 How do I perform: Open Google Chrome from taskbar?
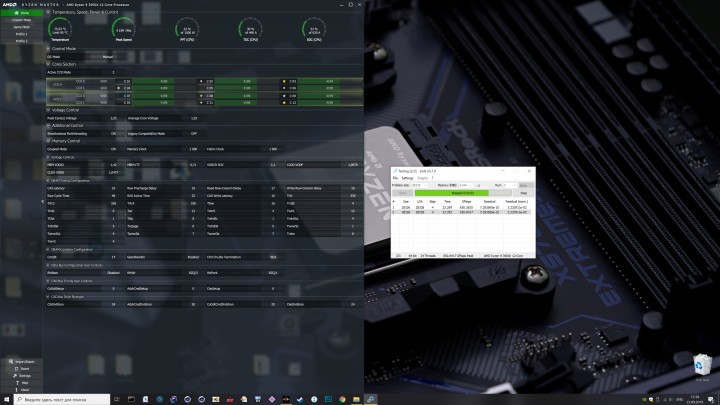pos(342,399)
